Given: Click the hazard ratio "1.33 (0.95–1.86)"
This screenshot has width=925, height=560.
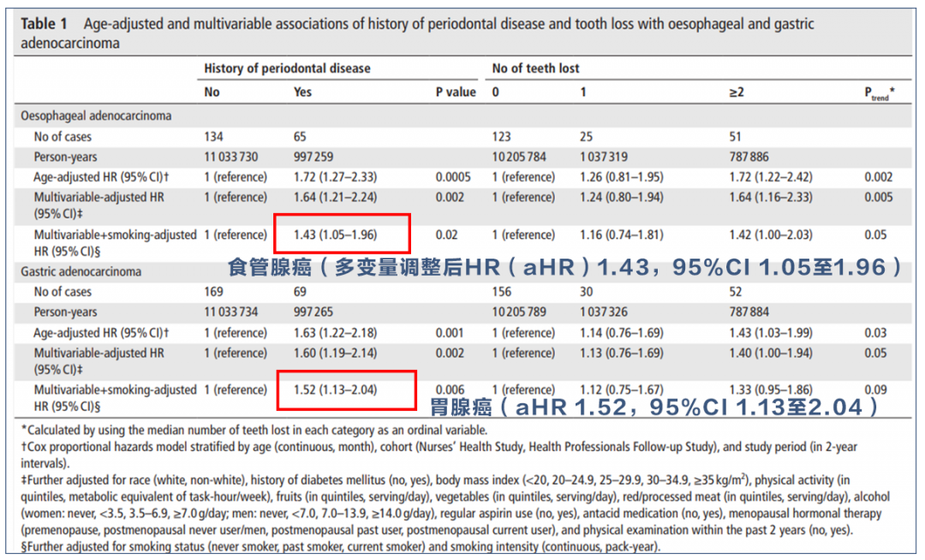Looking at the screenshot, I should pyautogui.click(x=771, y=390).
